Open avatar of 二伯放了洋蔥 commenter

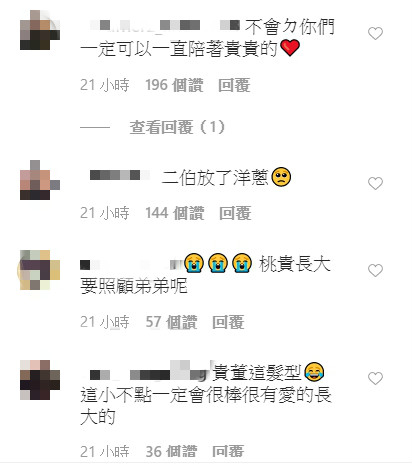40,180
